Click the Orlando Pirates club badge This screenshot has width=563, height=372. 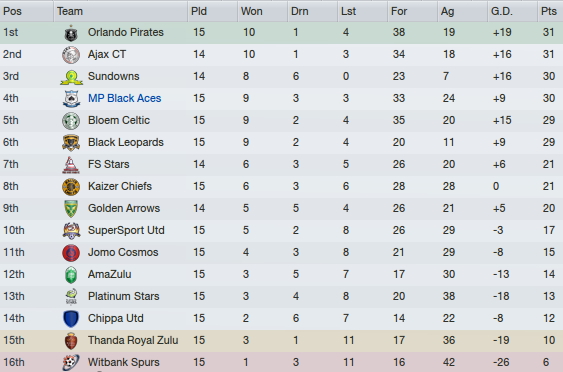click(71, 33)
